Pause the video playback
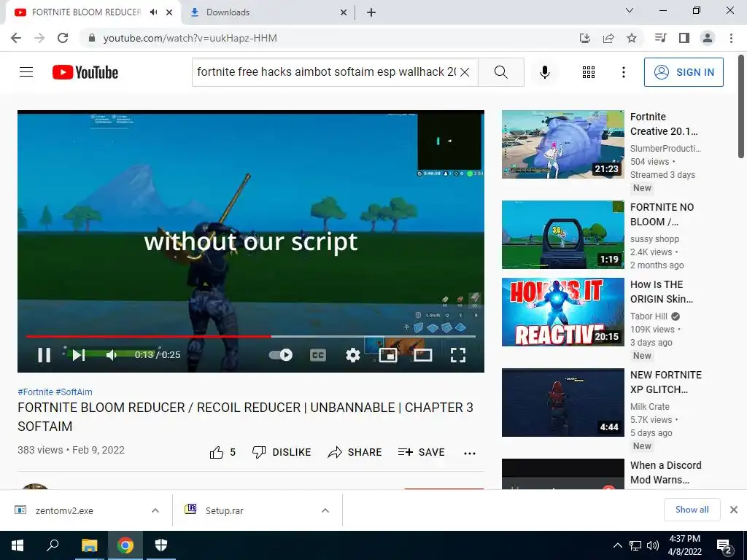Image resolution: width=747 pixels, height=560 pixels. click(x=44, y=355)
